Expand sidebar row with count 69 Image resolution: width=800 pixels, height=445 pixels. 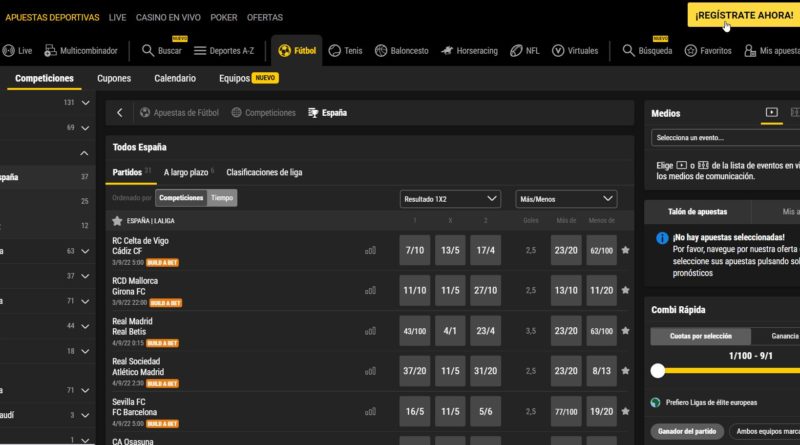[86, 128]
